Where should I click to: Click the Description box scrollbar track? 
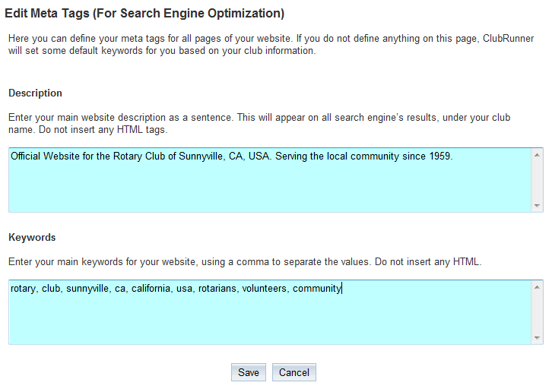(x=538, y=180)
